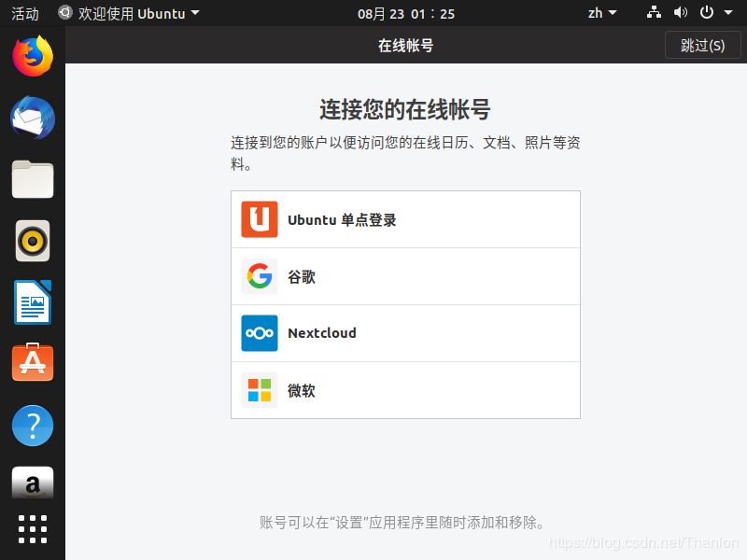Screen dimensions: 747x560
Task: Choose the 谷歌 Google account
Action: [405, 277]
